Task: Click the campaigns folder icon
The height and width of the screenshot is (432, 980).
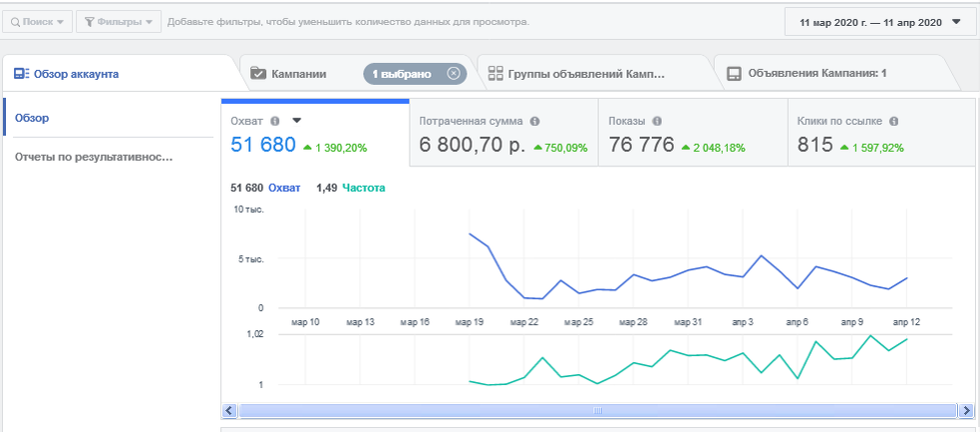Action: (258, 74)
